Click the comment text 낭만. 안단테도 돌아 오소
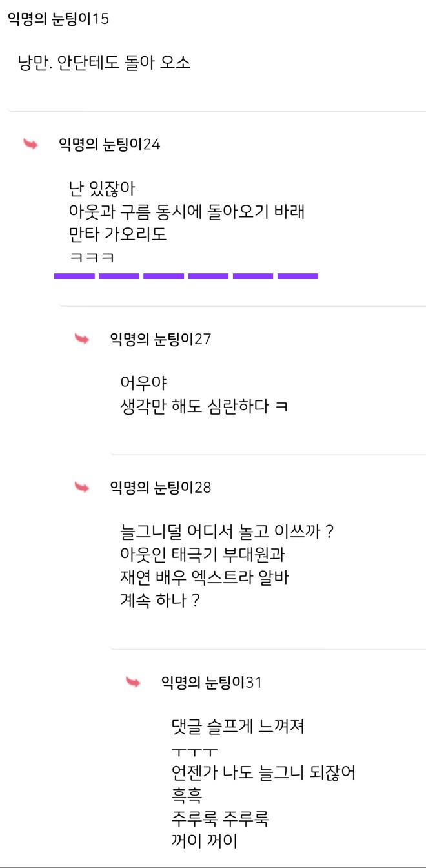Viewport: 426px width, 868px height. coord(104,63)
